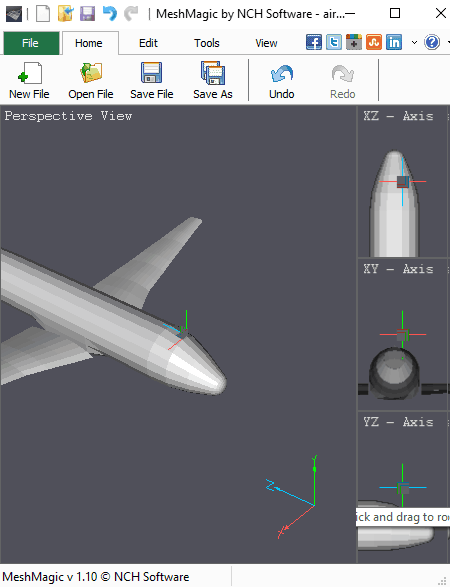Viewport: 450px width, 587px height.
Task: Click the YZ - Axis viewport
Action: pos(403,487)
